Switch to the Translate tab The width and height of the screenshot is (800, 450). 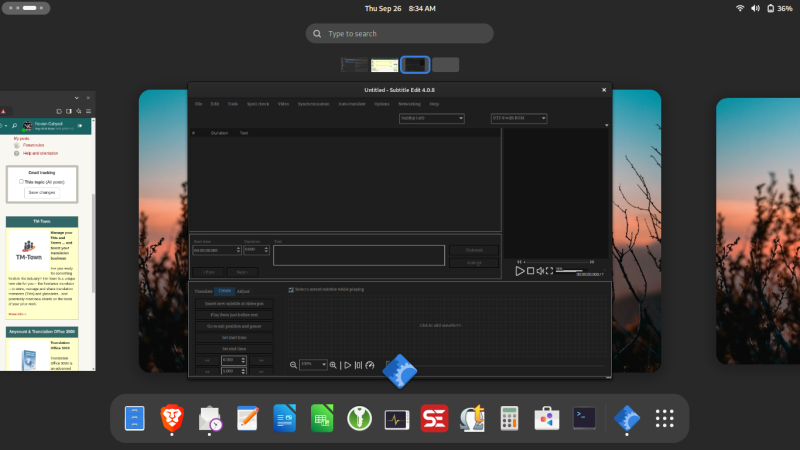pos(203,291)
